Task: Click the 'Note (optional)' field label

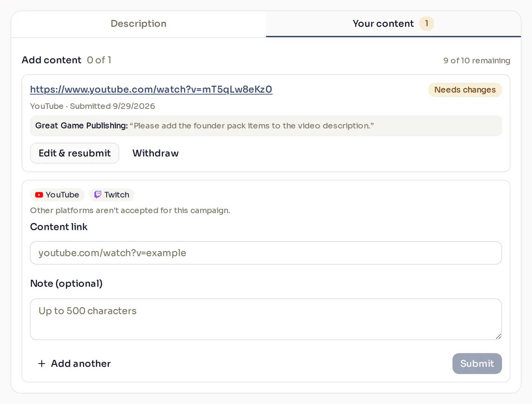Action: [x=66, y=283]
